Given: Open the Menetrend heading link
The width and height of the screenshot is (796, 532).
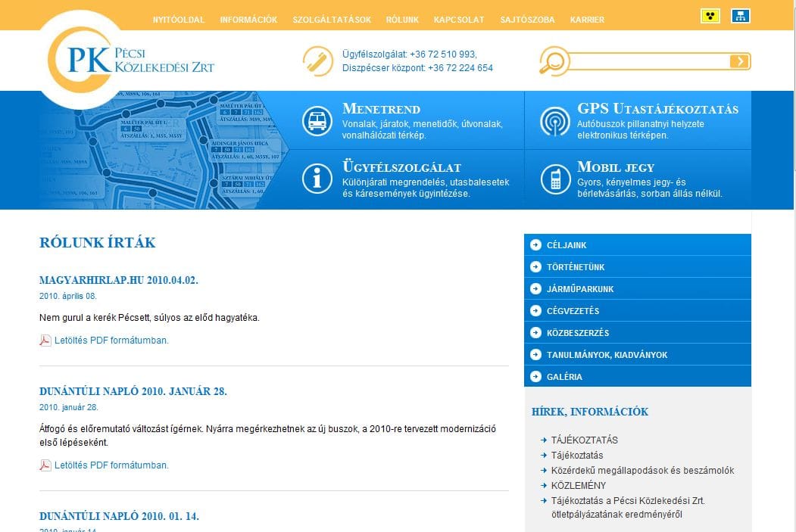Looking at the screenshot, I should [381, 108].
